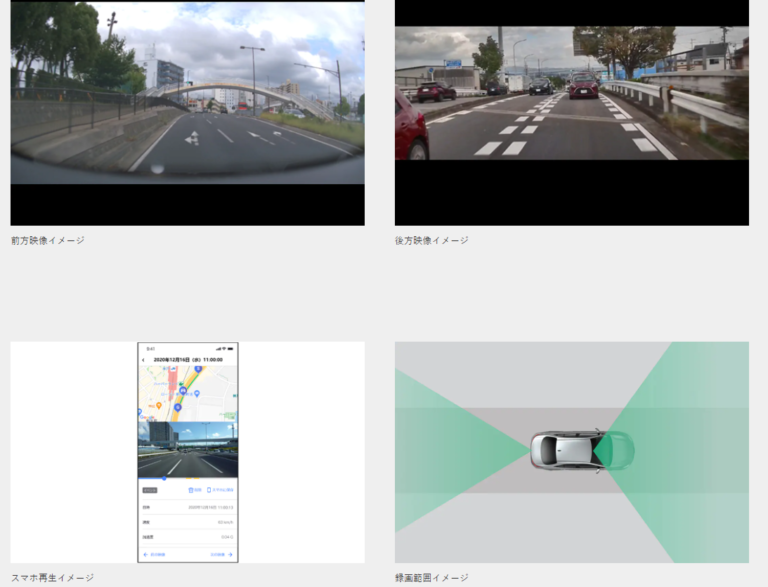Click the スマホ再生イメージ caption
This screenshot has height=587, width=768.
pos(52,577)
